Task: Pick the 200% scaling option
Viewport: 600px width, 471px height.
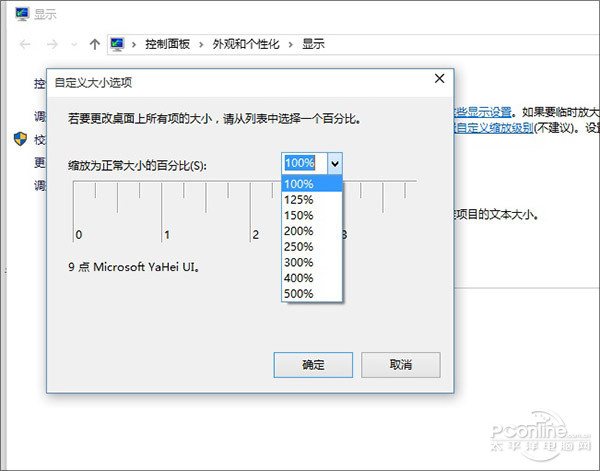Action: pos(299,231)
